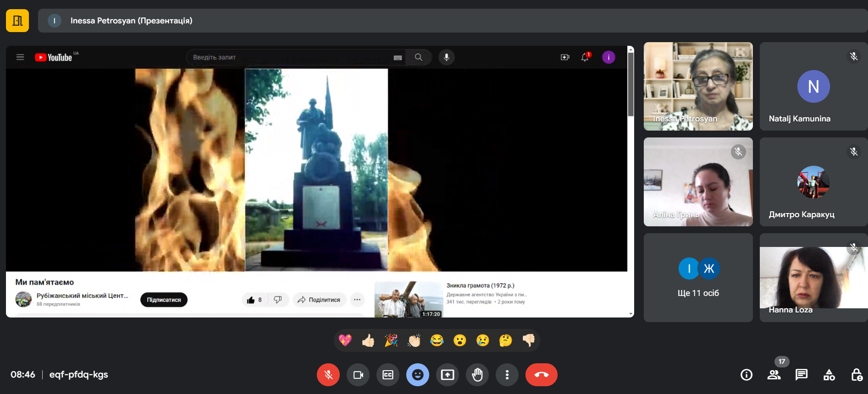
Task: Click the present screen icon
Action: [448, 375]
